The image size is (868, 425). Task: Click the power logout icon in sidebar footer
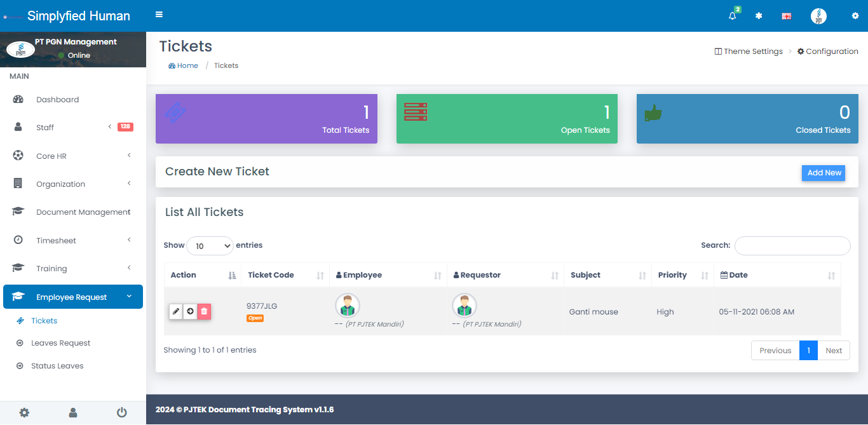[122, 413]
